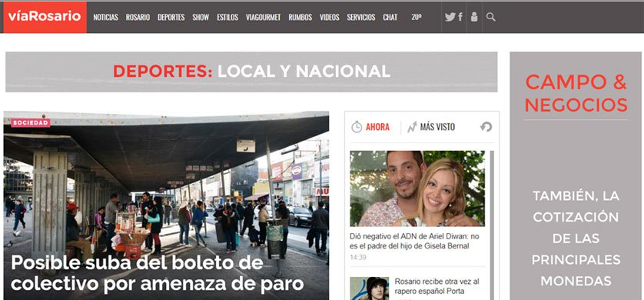
Task: Click the trending arrow icon beside Más Visto
Action: [x=412, y=127]
